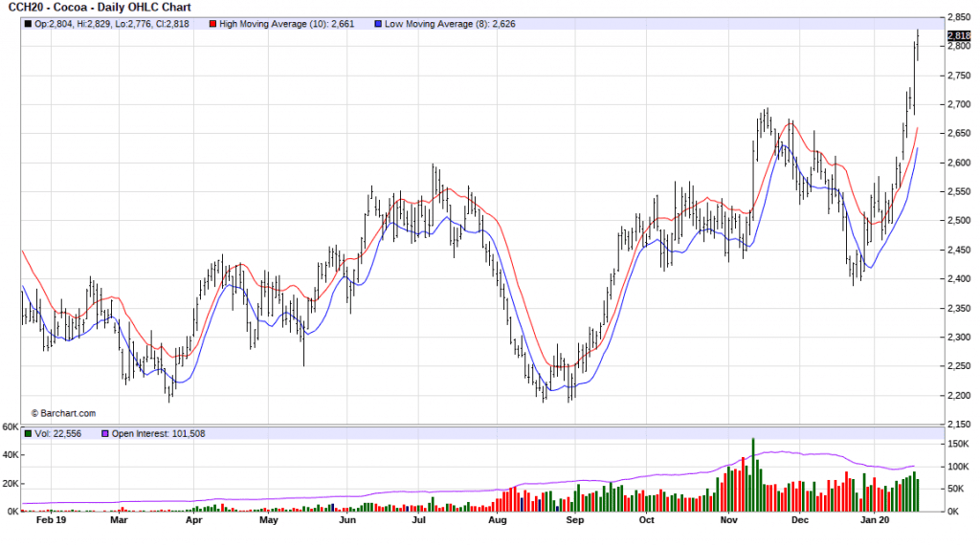The width and height of the screenshot is (980, 546).
Task: Click the green Vol legend swatch
Action: tap(28, 433)
